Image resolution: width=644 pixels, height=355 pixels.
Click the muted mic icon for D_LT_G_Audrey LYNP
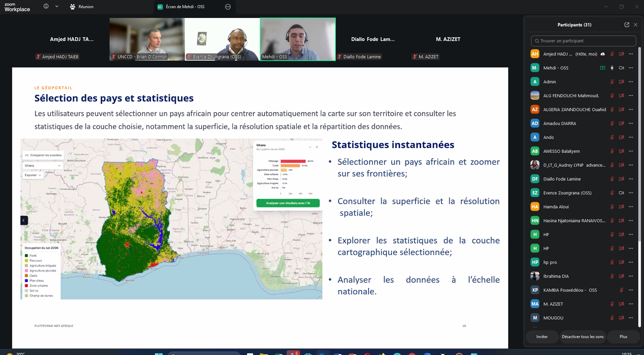pos(612,165)
